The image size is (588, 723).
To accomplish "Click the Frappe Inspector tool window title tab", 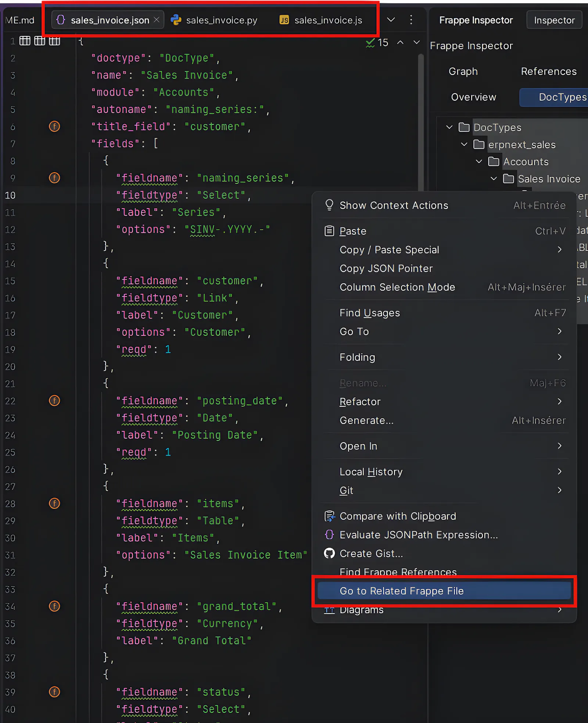I will [x=476, y=20].
